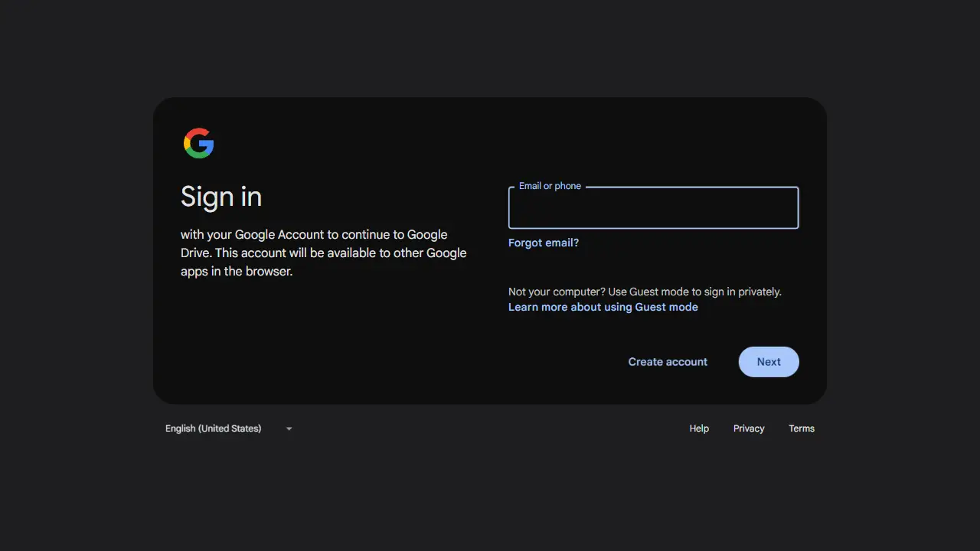Viewport: 980px width, 551px height.
Task: Open the Forgot email? link
Action: pyautogui.click(x=544, y=243)
